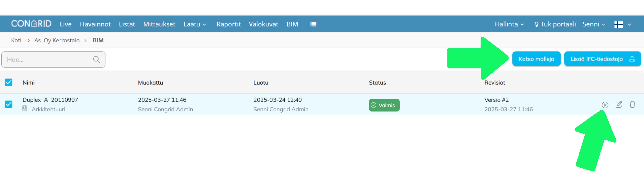Click the Versio #2 revision text

[x=497, y=100]
